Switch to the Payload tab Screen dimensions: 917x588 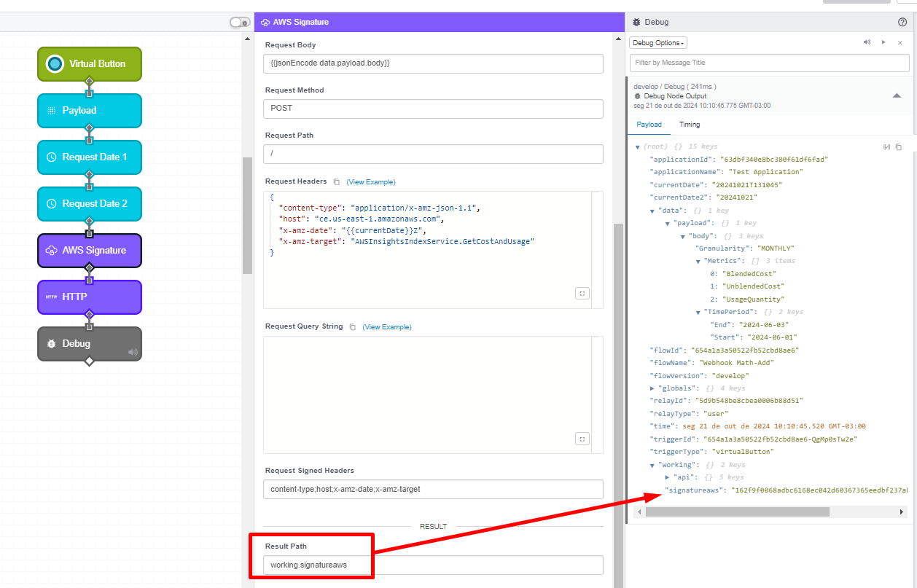coord(649,125)
